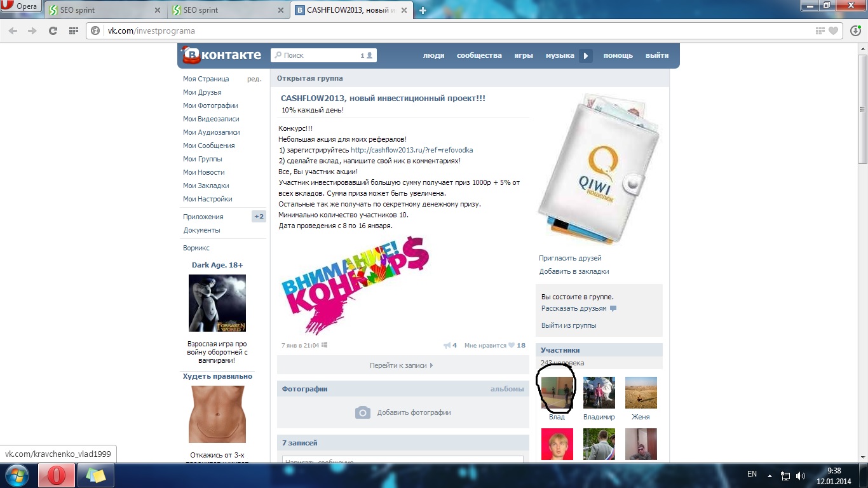868x488 pixels.
Task: Click the VKontakte logo
Action: point(222,55)
